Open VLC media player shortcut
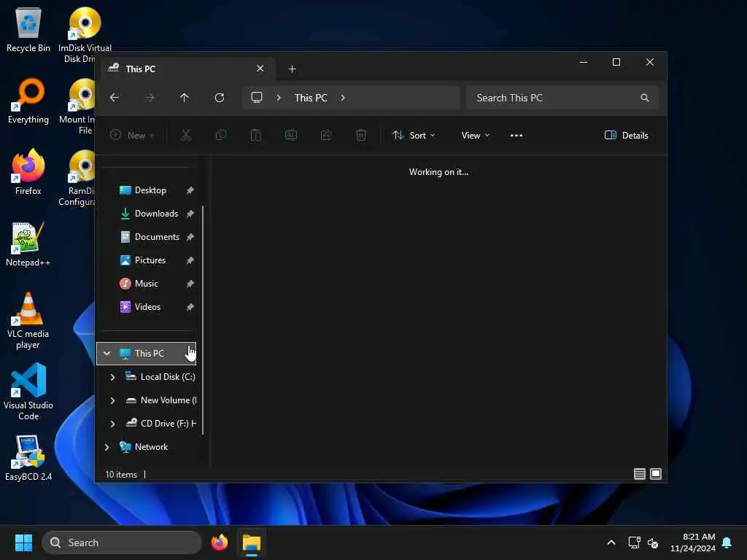This screenshot has width=747, height=560. click(x=28, y=321)
